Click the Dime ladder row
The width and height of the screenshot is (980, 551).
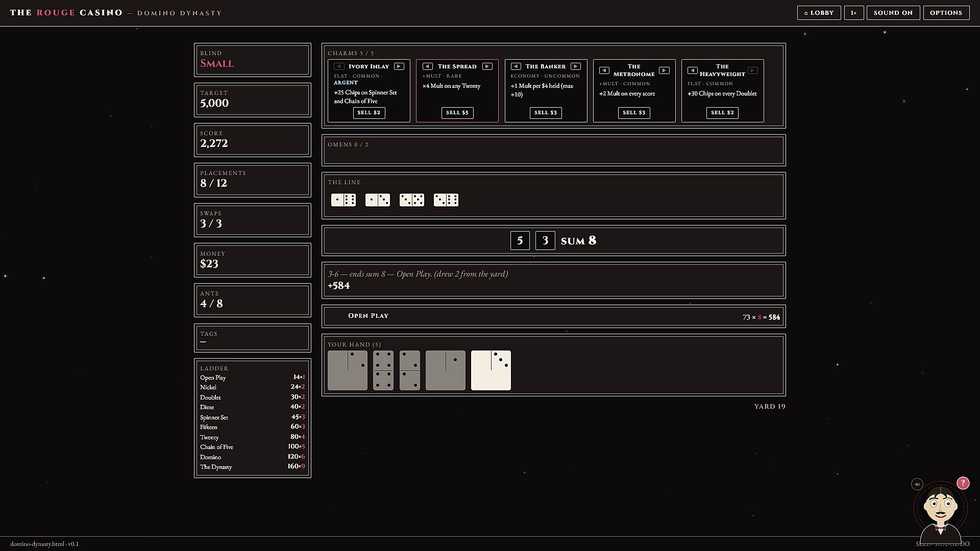[x=253, y=407]
